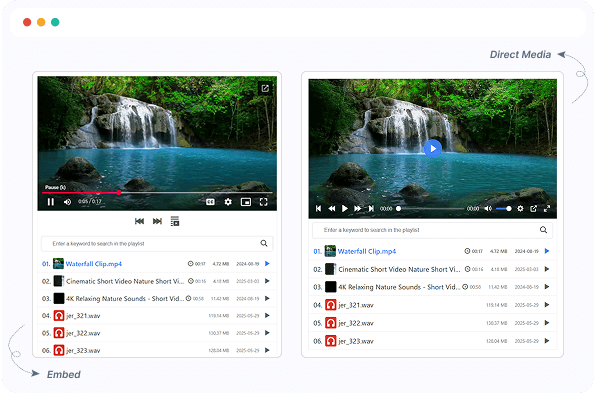Select Cinematic Short Video in Direct Media playlist
Image resolution: width=597 pixels, height=393 pixels.
pos(399,269)
